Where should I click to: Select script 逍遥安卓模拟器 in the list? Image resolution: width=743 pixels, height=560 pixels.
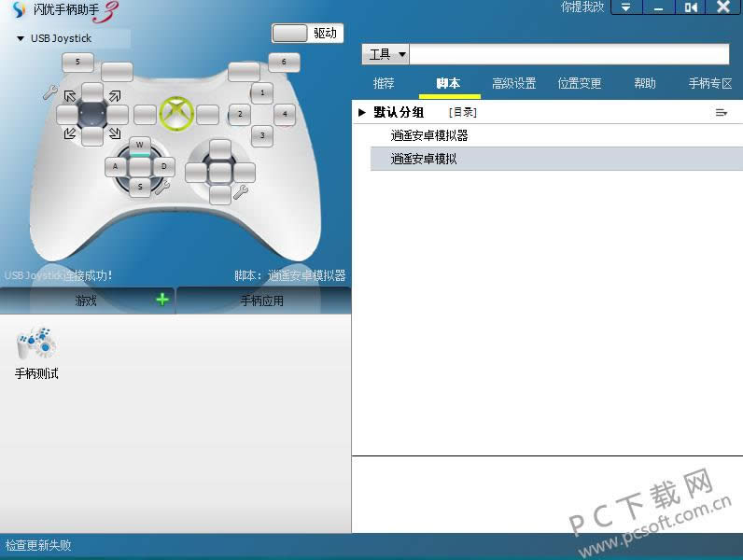tap(429, 135)
